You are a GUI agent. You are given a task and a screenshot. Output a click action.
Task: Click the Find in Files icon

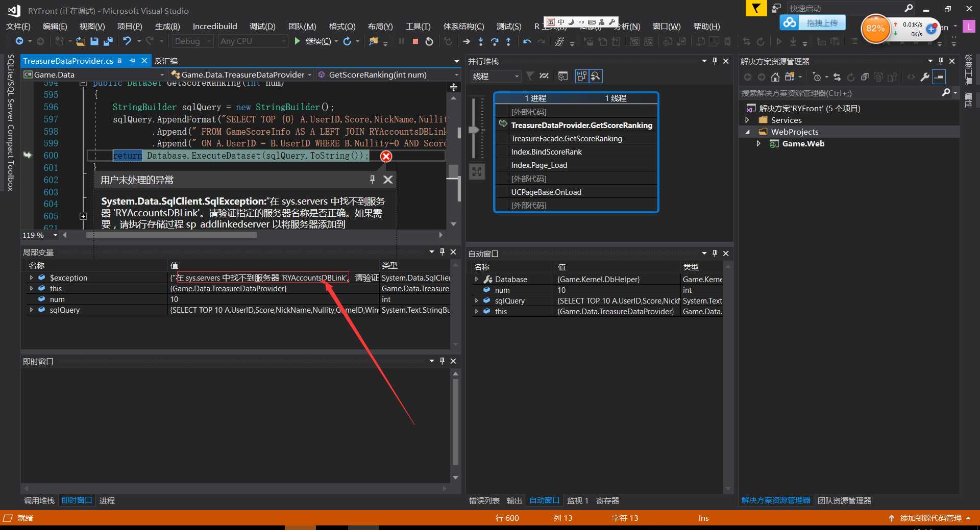click(x=374, y=41)
